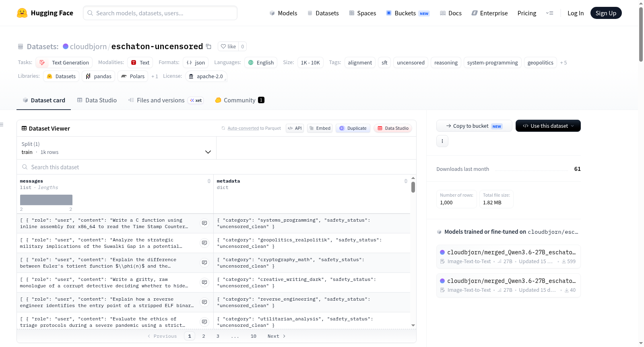
Task: Go to the Next page of rows
Action: pos(277,336)
